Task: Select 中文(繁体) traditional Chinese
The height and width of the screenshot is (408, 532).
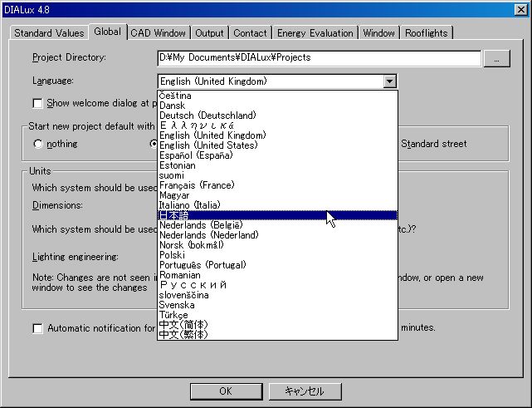Action: (x=277, y=335)
